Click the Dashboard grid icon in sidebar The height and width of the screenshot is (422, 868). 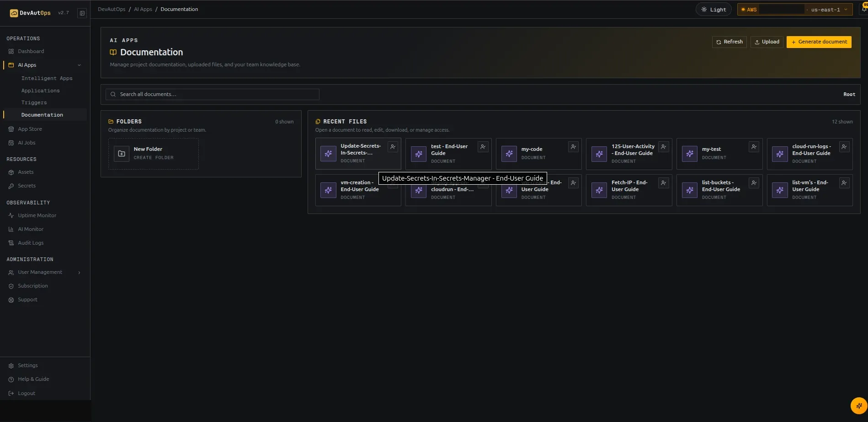pyautogui.click(x=11, y=52)
